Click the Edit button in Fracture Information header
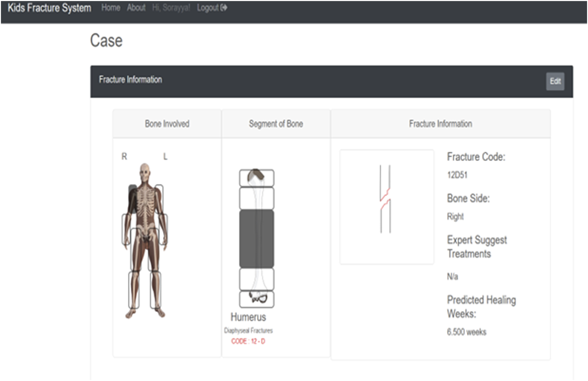Image resolution: width=588 pixels, height=381 pixels. pos(555,81)
